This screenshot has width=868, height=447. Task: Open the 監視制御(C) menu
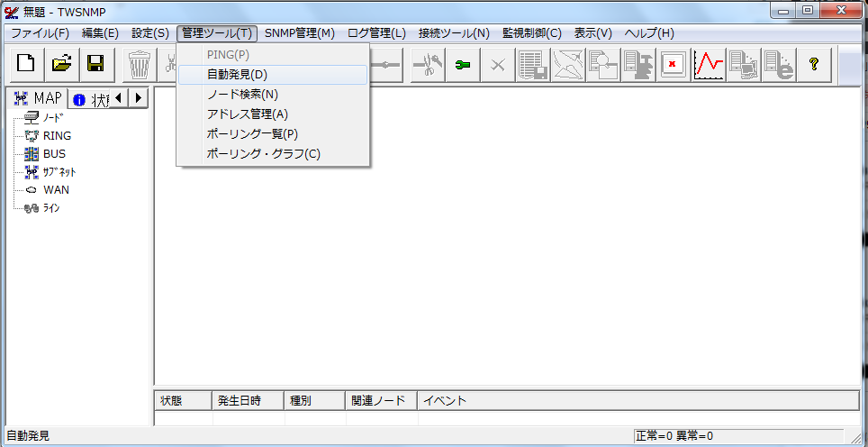pos(532,33)
